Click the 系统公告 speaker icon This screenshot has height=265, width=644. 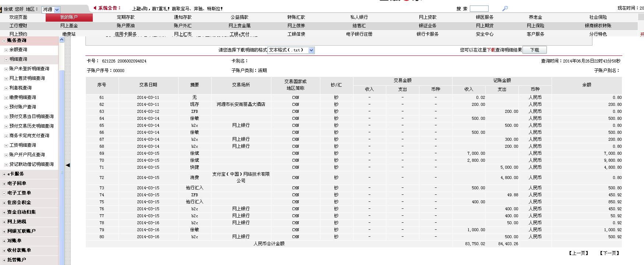(95, 8)
